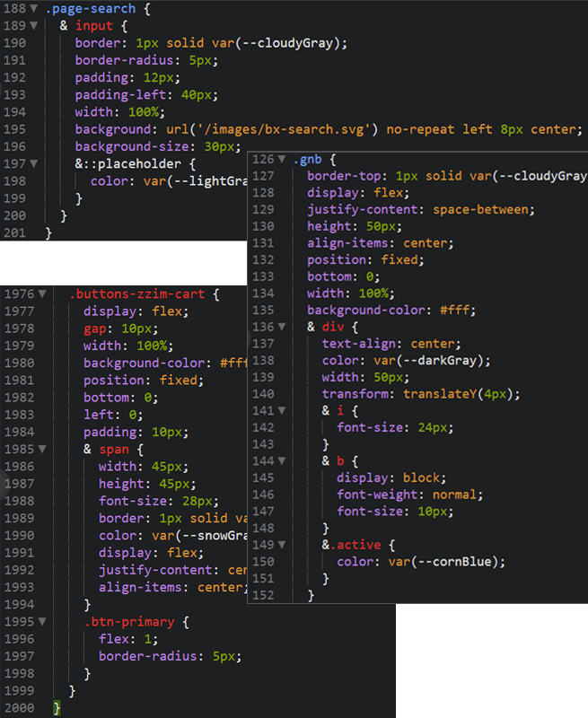
Task: Click the .btn-primary selector
Action: (x=129, y=622)
